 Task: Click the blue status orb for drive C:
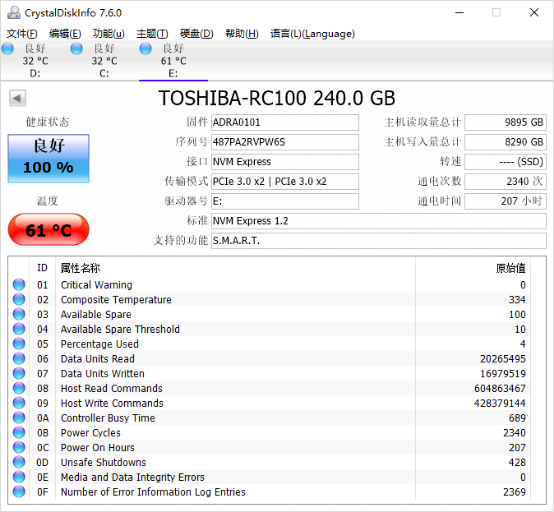76,48
